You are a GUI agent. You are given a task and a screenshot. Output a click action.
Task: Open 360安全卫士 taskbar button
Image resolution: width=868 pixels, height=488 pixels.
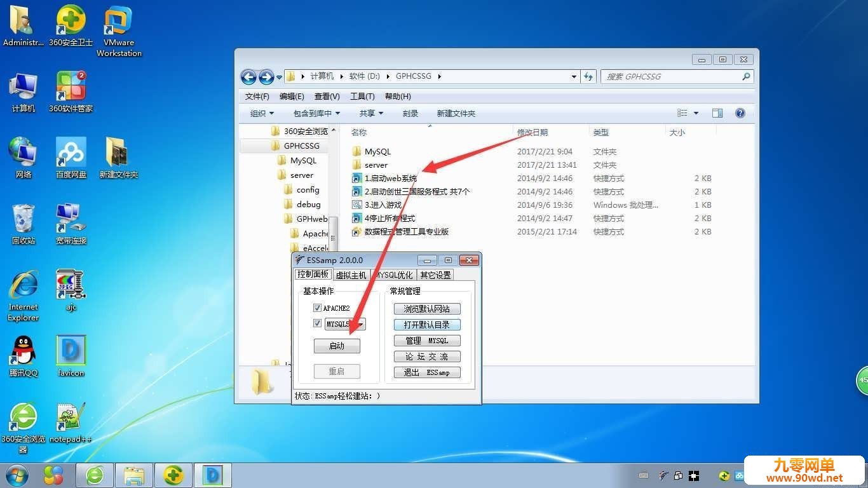[173, 475]
